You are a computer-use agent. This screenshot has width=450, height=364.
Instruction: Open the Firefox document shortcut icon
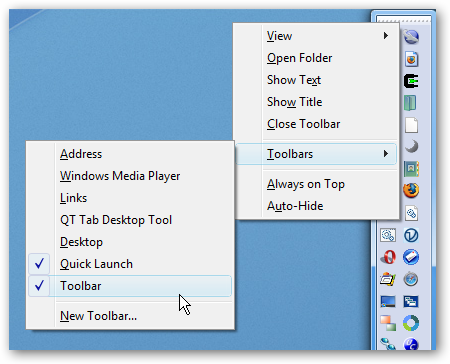click(411, 59)
